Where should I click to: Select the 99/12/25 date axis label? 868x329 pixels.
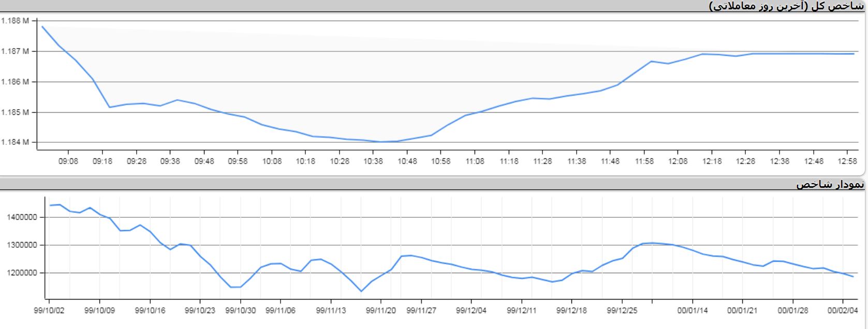pos(622,310)
